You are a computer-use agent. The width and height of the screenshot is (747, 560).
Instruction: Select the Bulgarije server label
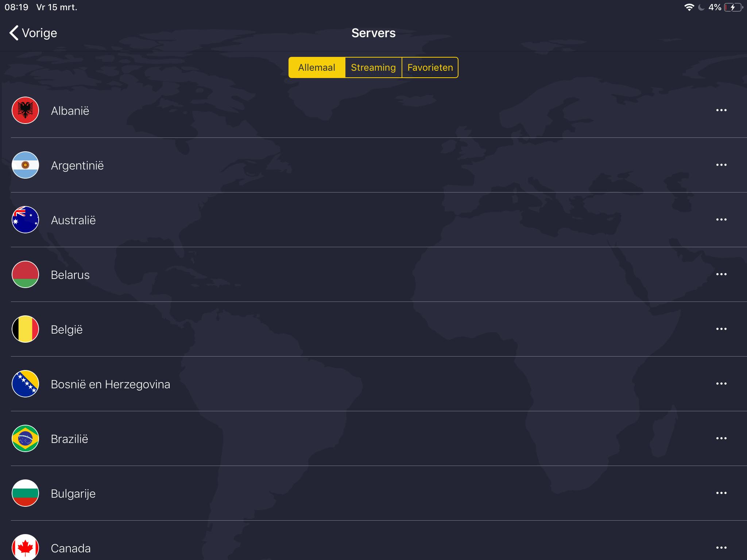(x=73, y=493)
